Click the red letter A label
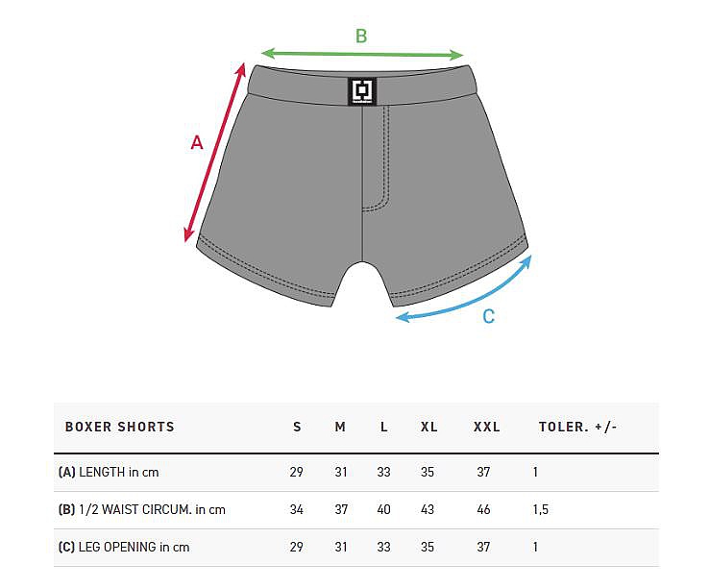 coord(197,142)
